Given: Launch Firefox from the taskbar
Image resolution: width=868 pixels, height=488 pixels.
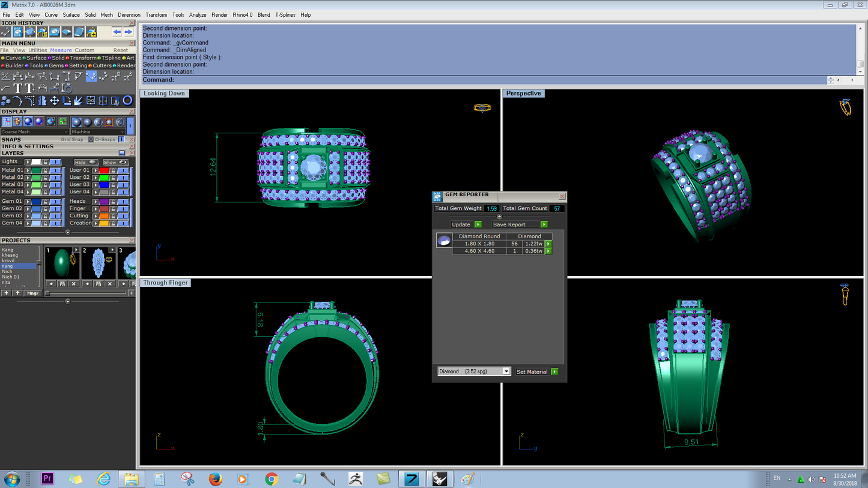Looking at the screenshot, I should click(215, 478).
